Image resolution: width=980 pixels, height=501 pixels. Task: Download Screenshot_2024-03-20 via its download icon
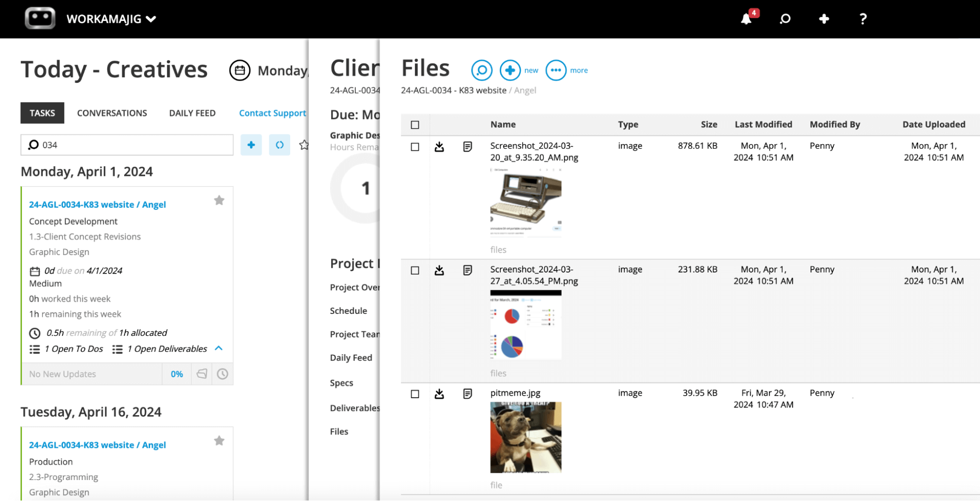click(439, 147)
